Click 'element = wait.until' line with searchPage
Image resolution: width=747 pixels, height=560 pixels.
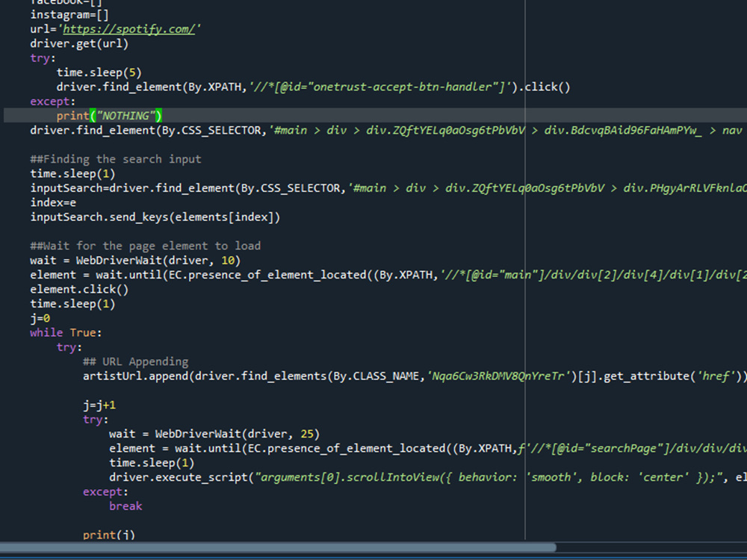[x=428, y=448]
